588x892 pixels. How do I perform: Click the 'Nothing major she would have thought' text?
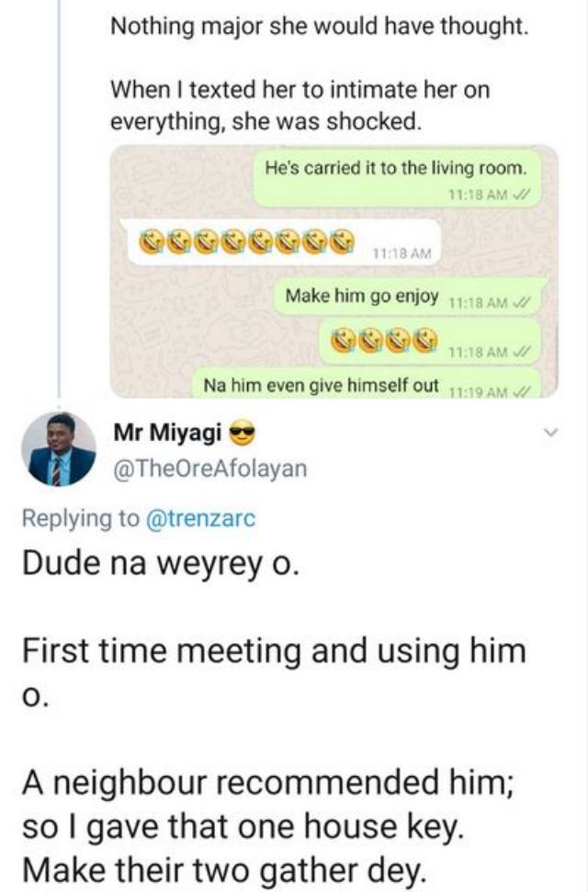320,28
